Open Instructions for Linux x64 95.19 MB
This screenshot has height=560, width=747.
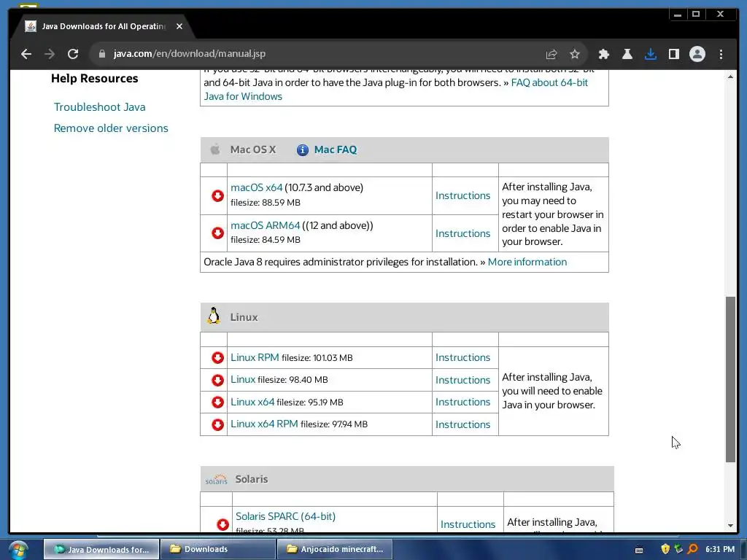click(462, 402)
